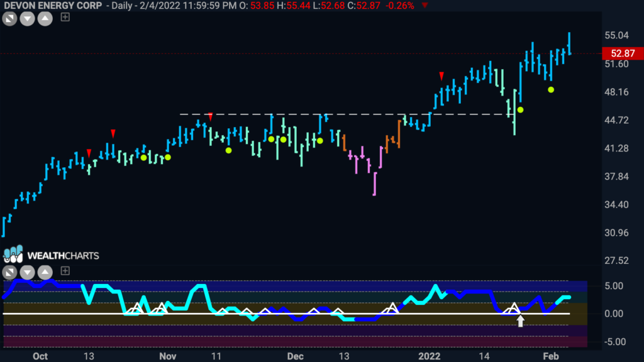Click the Daily timeframe label
Image resolution: width=644 pixels, height=362 pixels.
(122, 6)
